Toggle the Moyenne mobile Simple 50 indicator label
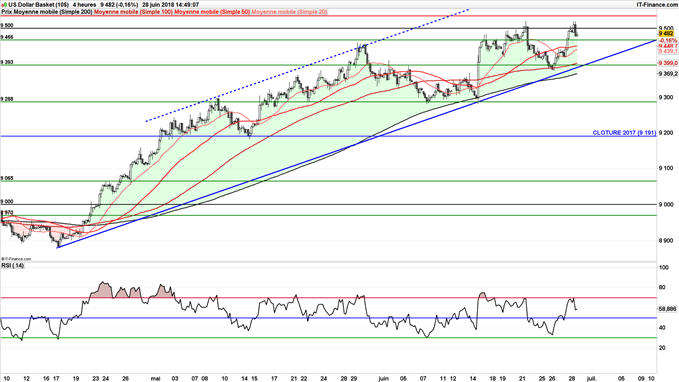Screen dimensions: 679x382 point(212,12)
